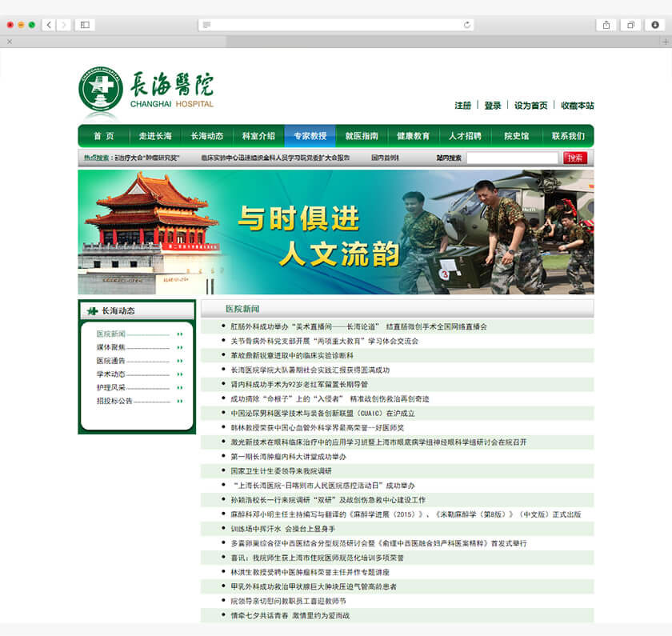Select the 收藏本站 bookmark link

pyautogui.click(x=575, y=105)
